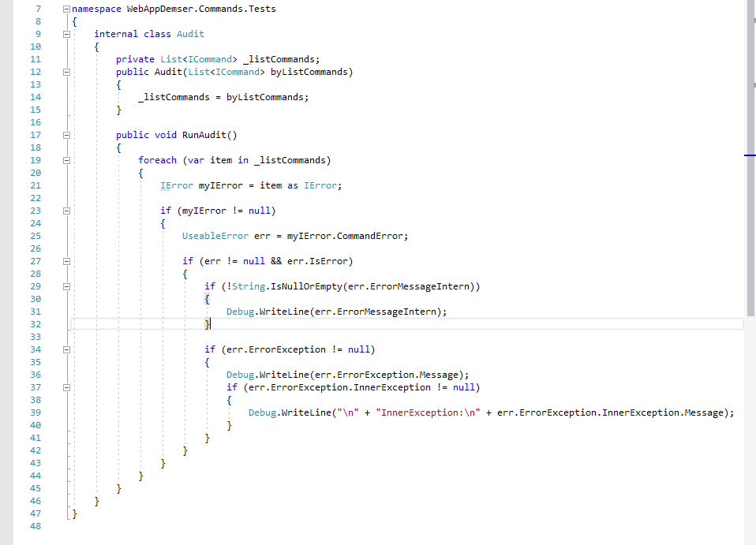Click 'ErrorMessageIntern);' on line 31
756x545 pixels.
(x=392, y=312)
